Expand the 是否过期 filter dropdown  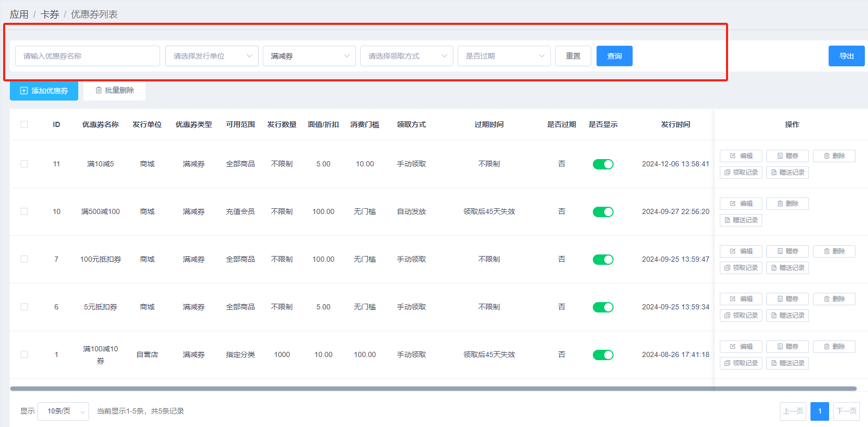coord(504,56)
